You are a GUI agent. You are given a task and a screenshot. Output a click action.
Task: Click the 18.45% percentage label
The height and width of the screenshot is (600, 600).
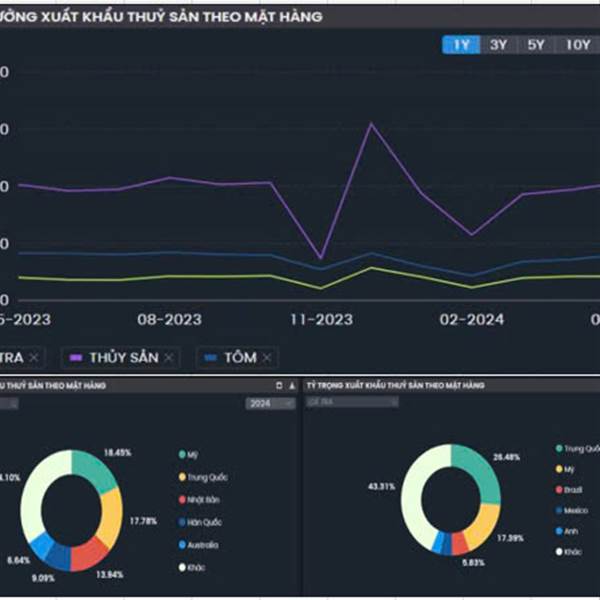(117, 453)
